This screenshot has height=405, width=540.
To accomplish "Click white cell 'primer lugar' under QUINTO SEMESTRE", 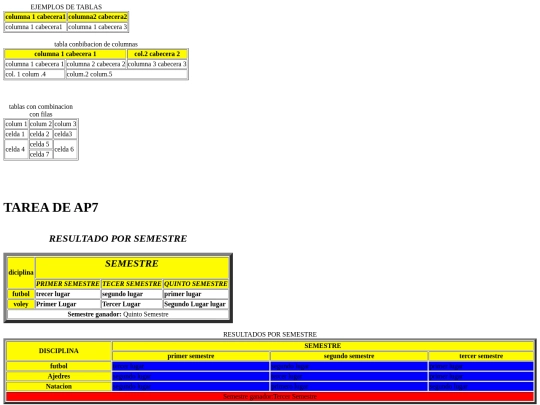I will tap(196, 294).
